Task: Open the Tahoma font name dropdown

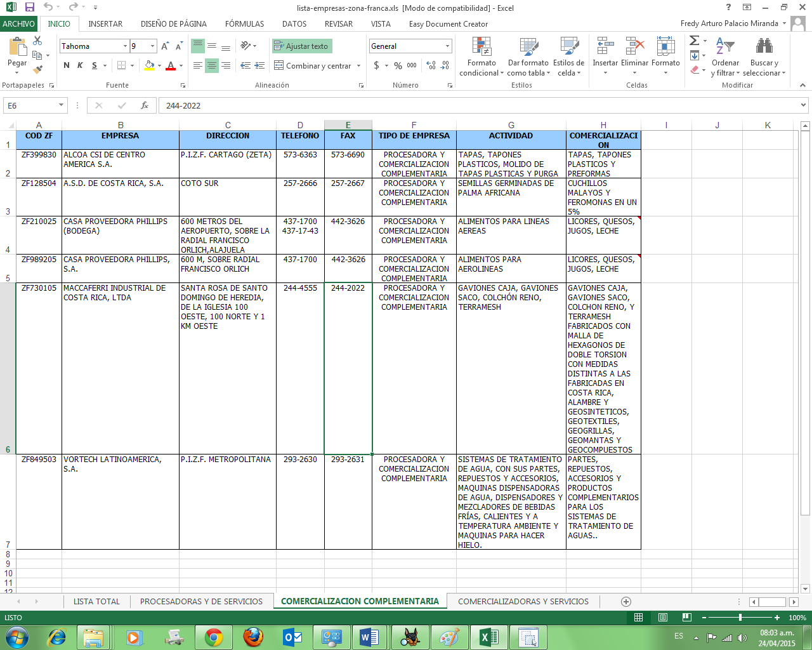Action: (125, 46)
